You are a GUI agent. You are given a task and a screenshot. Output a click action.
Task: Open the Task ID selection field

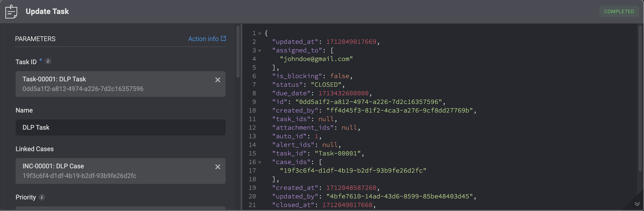click(x=121, y=84)
